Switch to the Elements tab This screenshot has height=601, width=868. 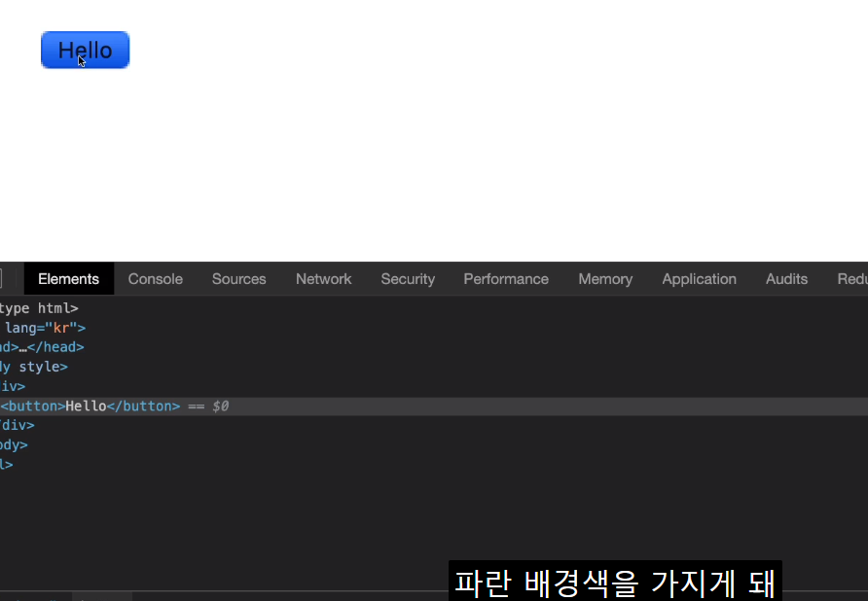click(x=69, y=279)
